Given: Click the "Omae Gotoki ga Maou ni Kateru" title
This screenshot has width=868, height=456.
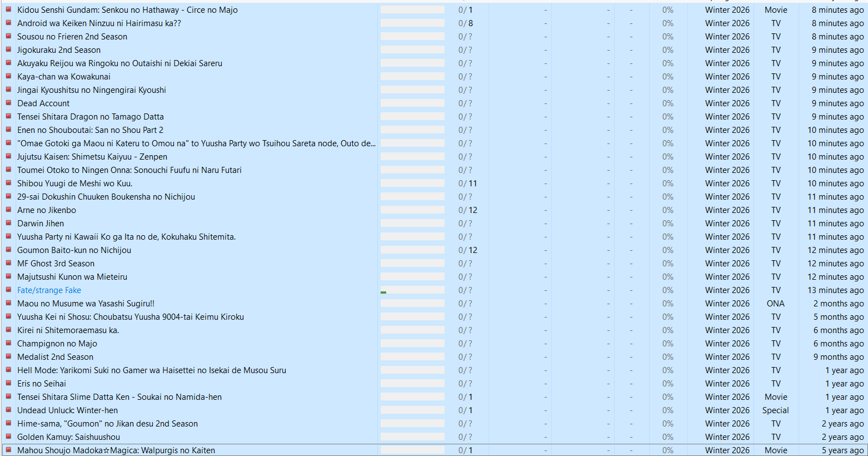Looking at the screenshot, I should [196, 143].
